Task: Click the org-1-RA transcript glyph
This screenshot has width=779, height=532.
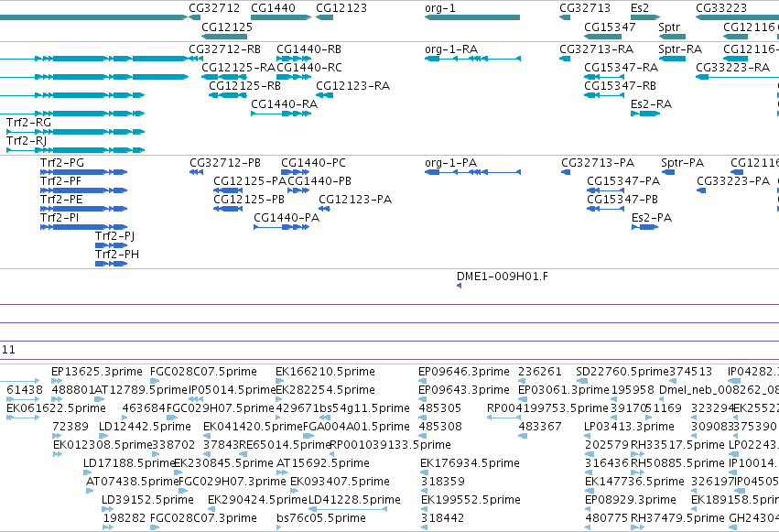Action: click(x=472, y=59)
